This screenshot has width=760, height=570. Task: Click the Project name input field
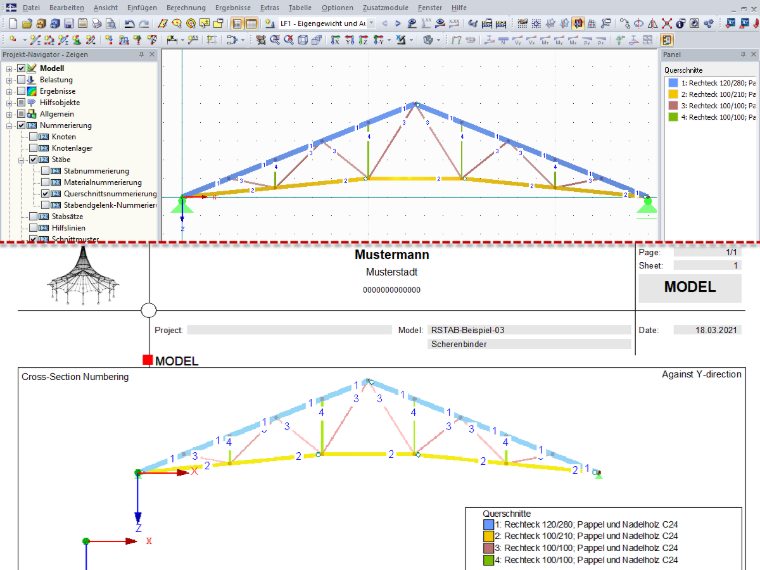289,330
